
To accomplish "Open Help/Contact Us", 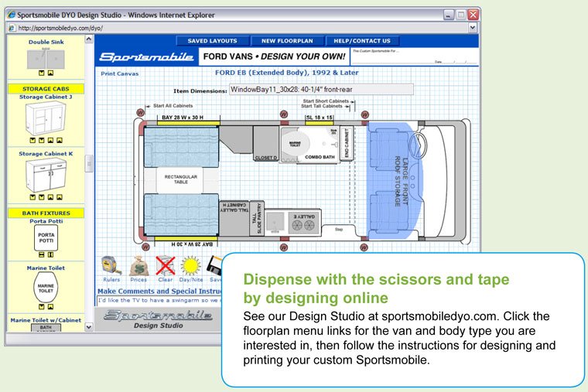I will tap(362, 41).
